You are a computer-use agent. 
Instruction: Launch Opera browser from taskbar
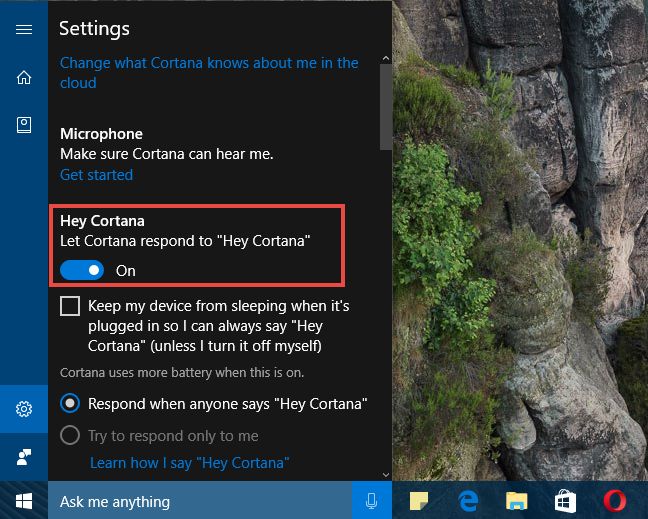click(x=615, y=501)
